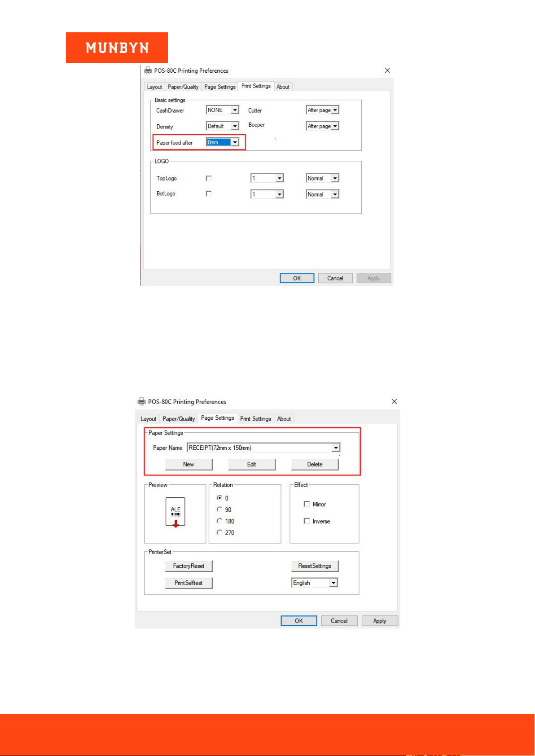Click the FactoryReset button
535x756 pixels.
click(189, 566)
